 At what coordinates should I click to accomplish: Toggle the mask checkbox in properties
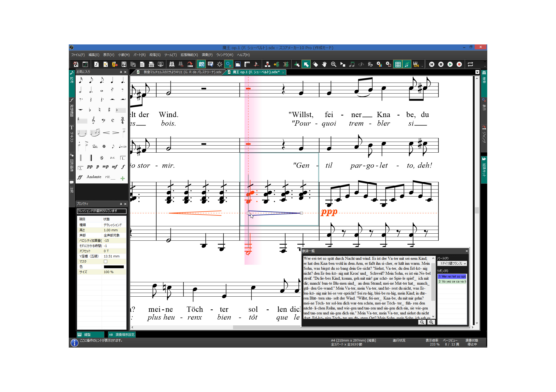(105, 261)
